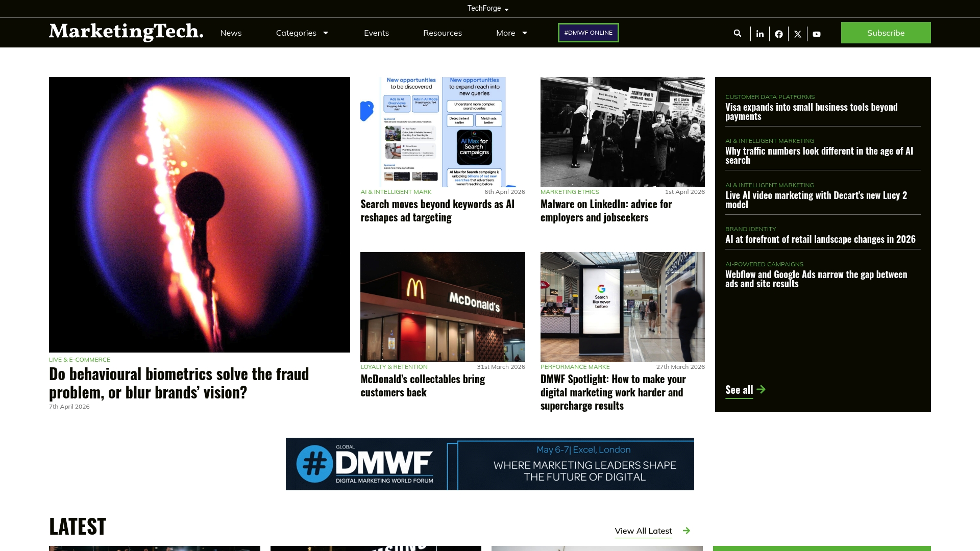Open Webflow and Google Ads article
980x551 pixels.
point(816,279)
